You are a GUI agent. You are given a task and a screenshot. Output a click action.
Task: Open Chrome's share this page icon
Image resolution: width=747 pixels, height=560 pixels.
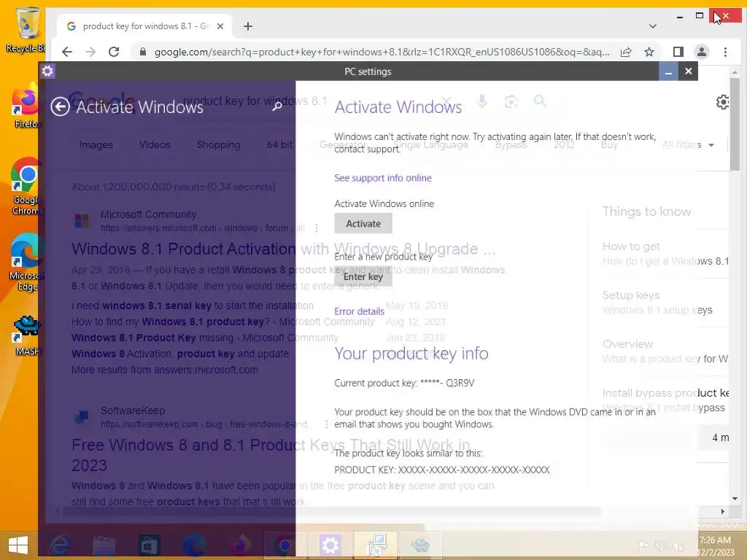click(626, 52)
